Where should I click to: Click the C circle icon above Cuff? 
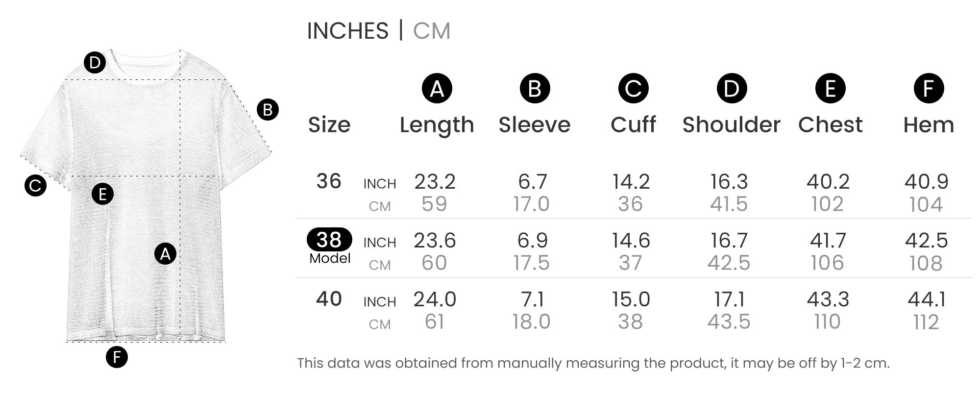point(633,89)
